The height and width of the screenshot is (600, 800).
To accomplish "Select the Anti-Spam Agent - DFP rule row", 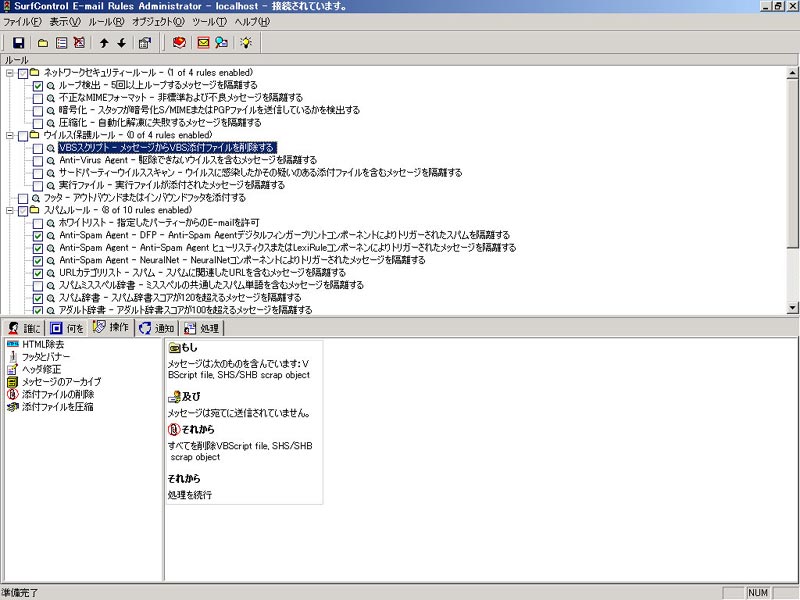I will tap(284, 235).
